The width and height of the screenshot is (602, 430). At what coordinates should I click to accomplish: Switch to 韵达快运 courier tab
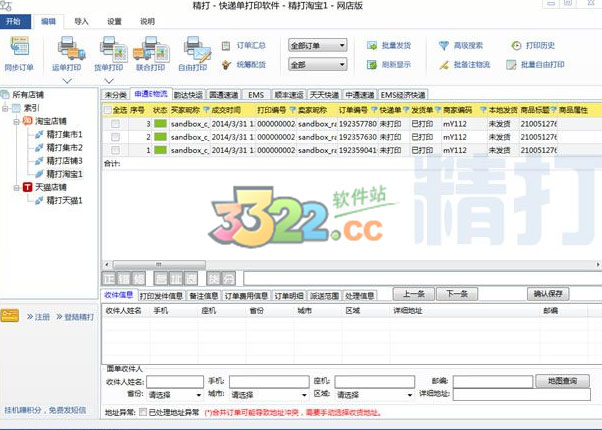(x=188, y=95)
